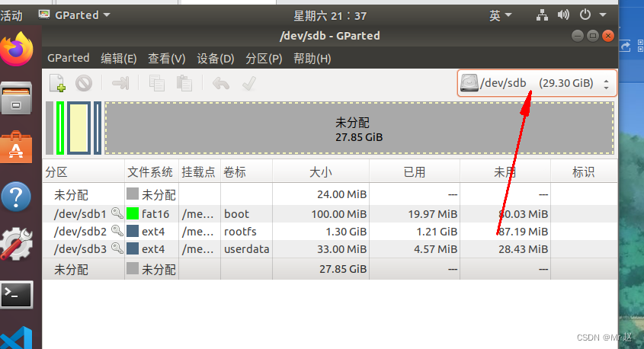Viewport: 644px width, 349px height.
Task: Open the /dev/sdb device selector dropdown
Action: pos(537,83)
